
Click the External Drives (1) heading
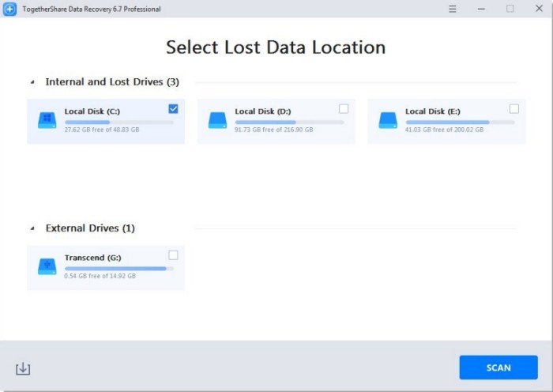click(90, 228)
